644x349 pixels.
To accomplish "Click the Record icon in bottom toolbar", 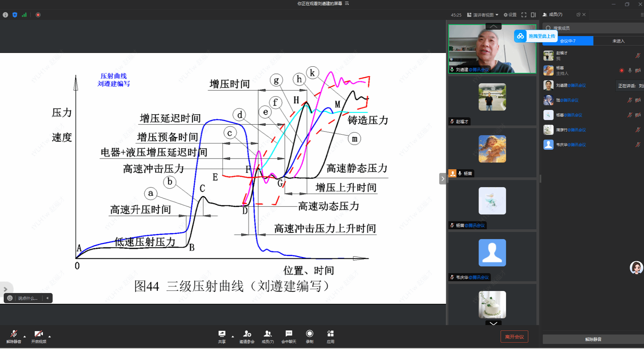I will pyautogui.click(x=310, y=334).
